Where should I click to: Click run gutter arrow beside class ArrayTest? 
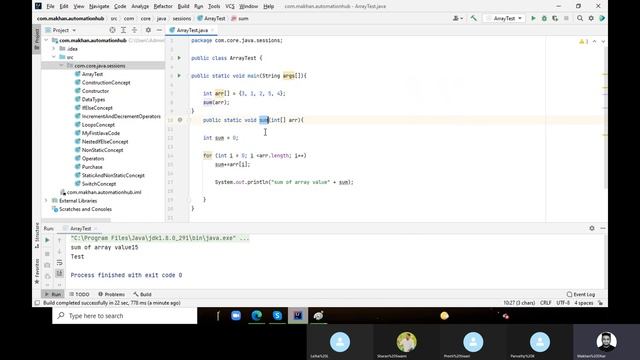coord(179,58)
